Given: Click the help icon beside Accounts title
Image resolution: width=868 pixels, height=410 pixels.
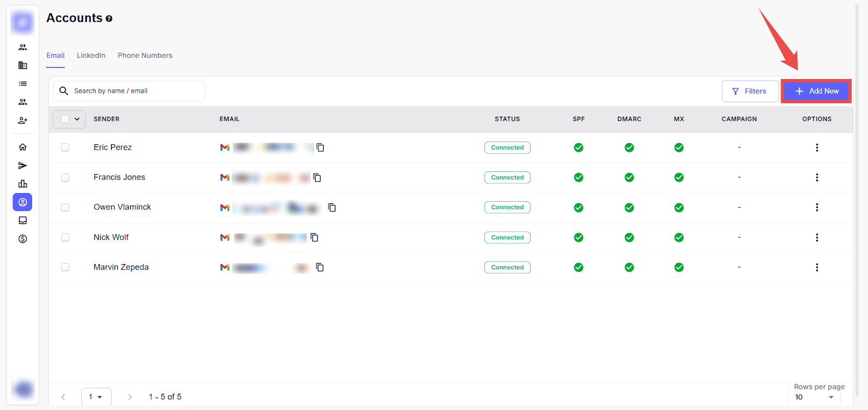Looking at the screenshot, I should (x=109, y=18).
